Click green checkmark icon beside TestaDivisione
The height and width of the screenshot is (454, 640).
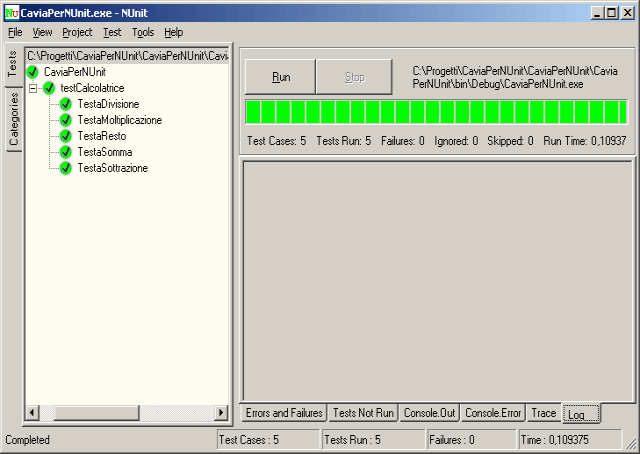pos(66,104)
